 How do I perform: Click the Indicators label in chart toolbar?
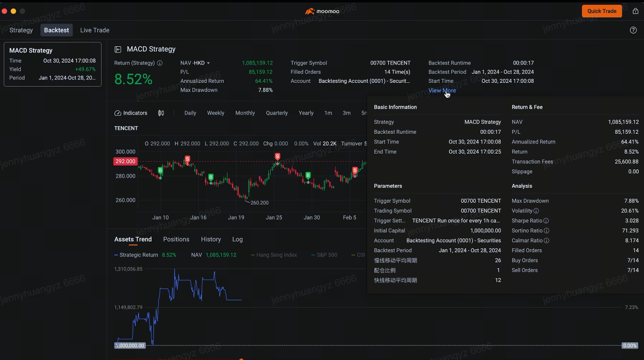[x=135, y=113]
